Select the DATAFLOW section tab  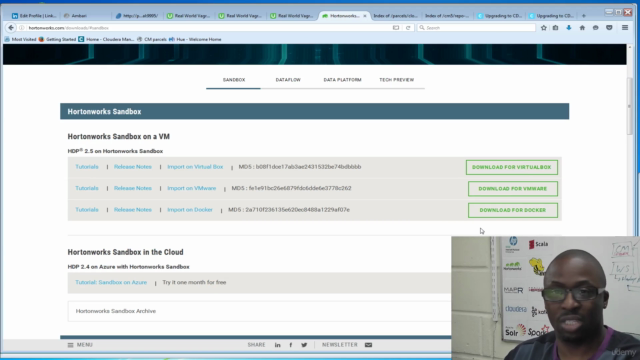288,80
